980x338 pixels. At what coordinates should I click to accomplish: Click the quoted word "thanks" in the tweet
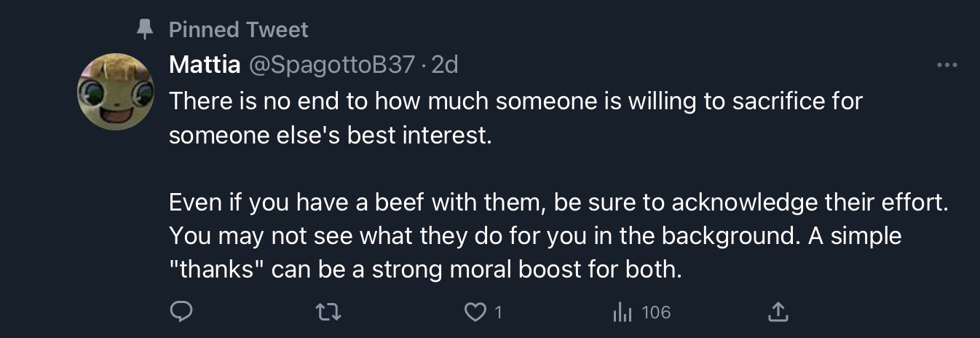tap(215, 271)
